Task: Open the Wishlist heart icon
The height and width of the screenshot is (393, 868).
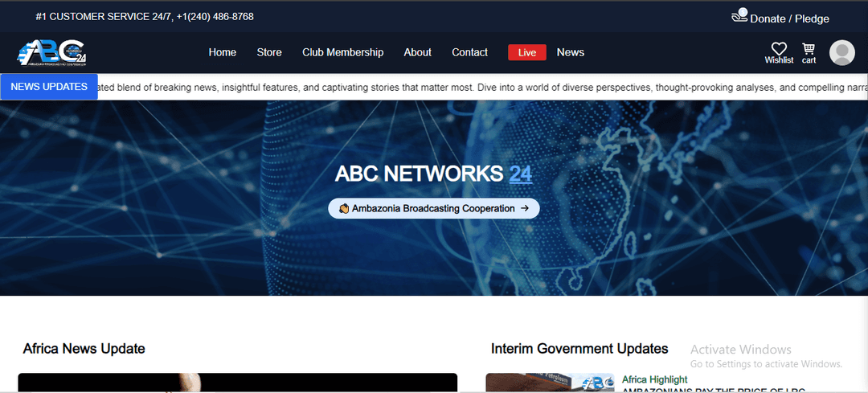Action: (779, 49)
